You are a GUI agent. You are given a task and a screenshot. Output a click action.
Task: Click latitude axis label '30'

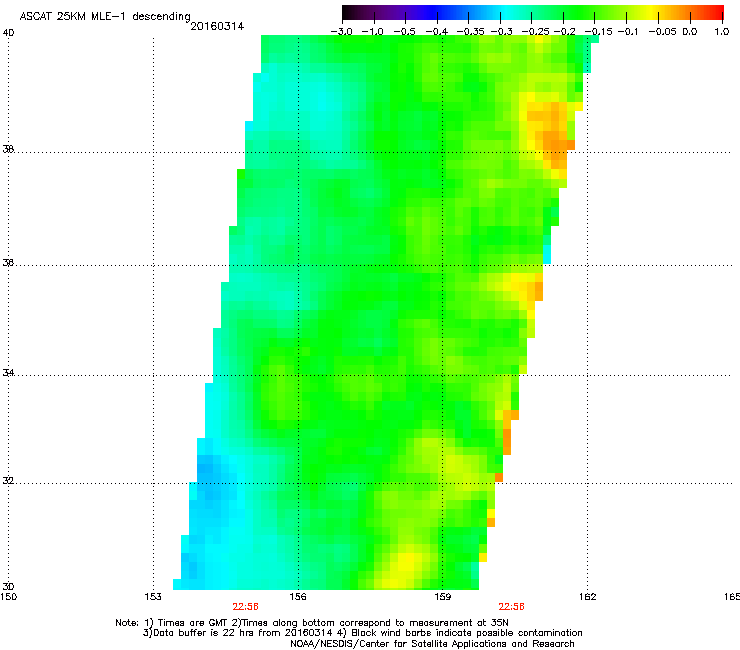(8, 587)
